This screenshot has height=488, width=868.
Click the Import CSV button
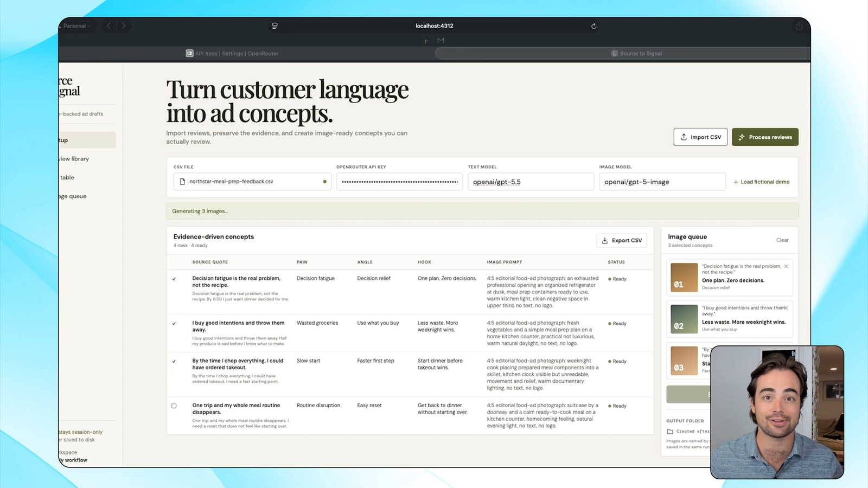tap(700, 137)
